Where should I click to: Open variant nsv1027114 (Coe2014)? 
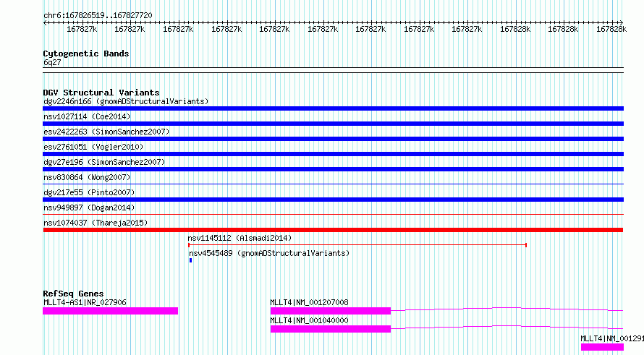[87, 116]
